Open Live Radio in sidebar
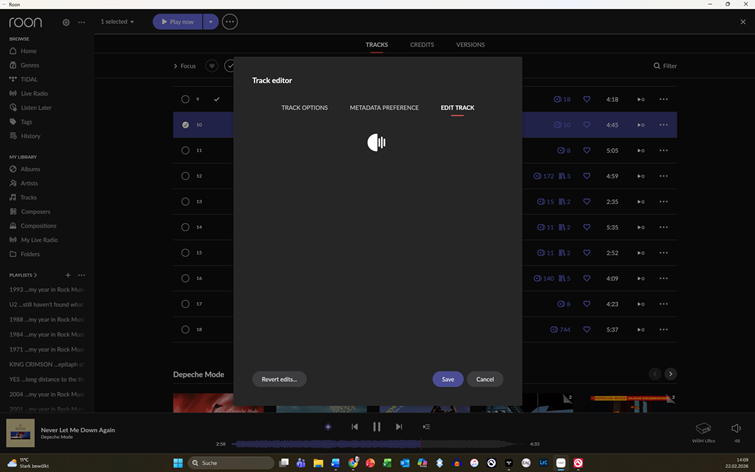The height and width of the screenshot is (472, 755). pyautogui.click(x=34, y=93)
